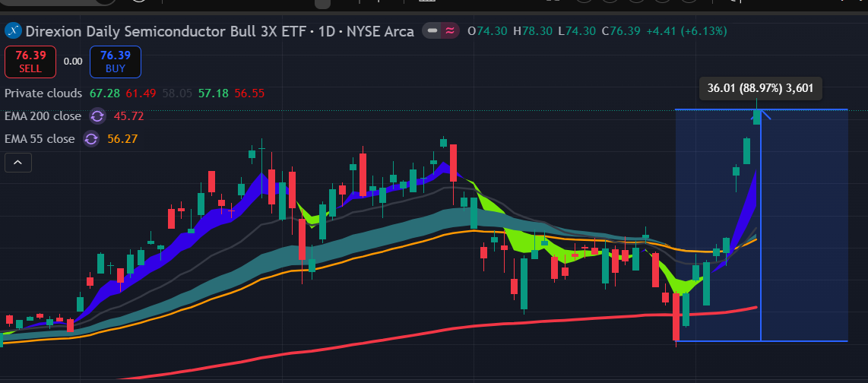Click the Private clouds value 61.49
The image size is (868, 383).
point(141,93)
